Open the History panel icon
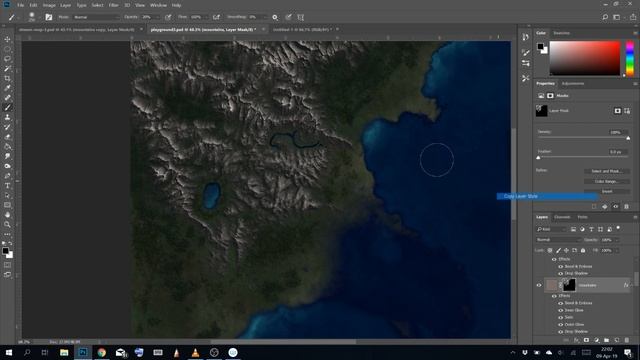Image resolution: width=640 pixels, height=360 pixels. (x=526, y=37)
